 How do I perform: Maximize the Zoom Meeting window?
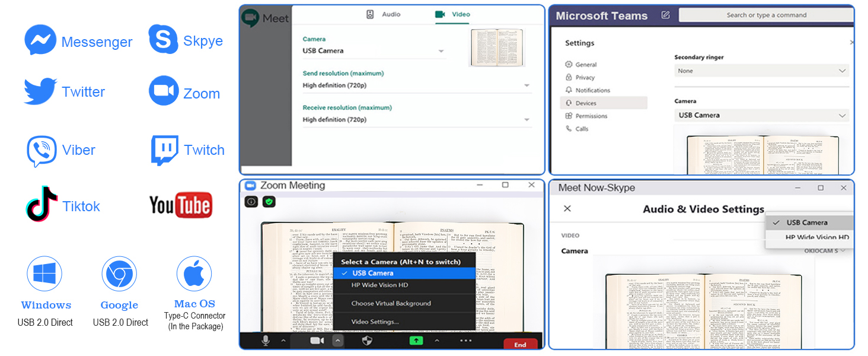[505, 185]
